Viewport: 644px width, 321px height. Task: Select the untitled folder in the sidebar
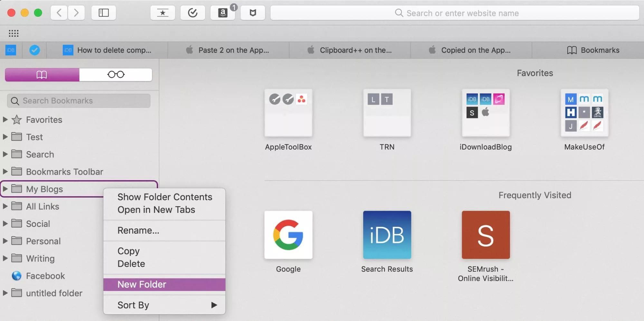54,293
